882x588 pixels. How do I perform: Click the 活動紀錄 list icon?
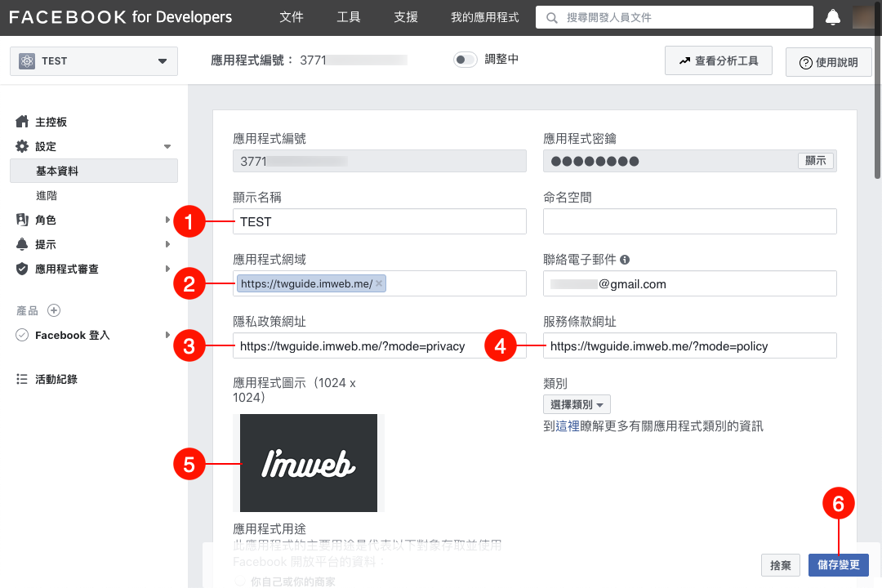click(22, 379)
